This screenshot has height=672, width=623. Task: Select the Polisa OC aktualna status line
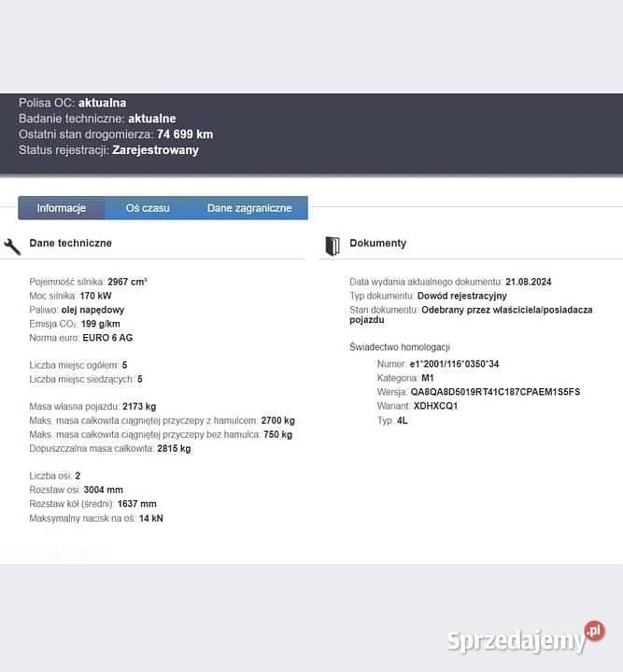point(73,103)
